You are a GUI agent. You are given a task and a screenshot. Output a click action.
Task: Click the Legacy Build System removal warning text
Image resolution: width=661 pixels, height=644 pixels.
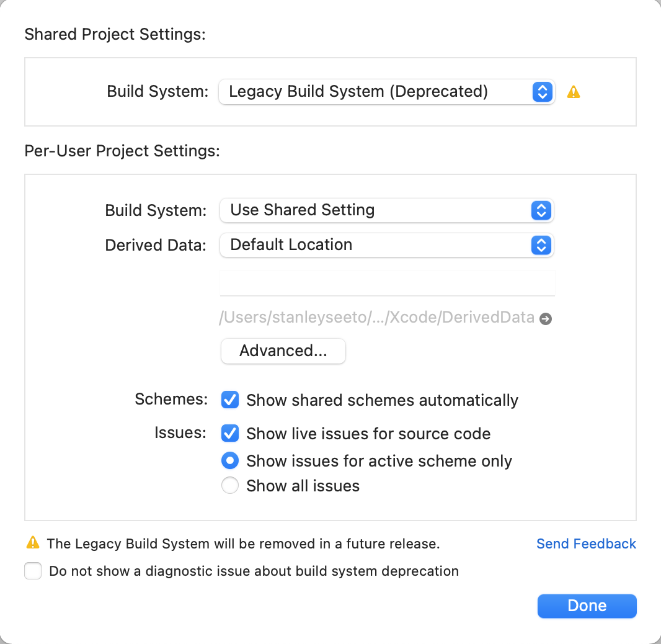[243, 543]
